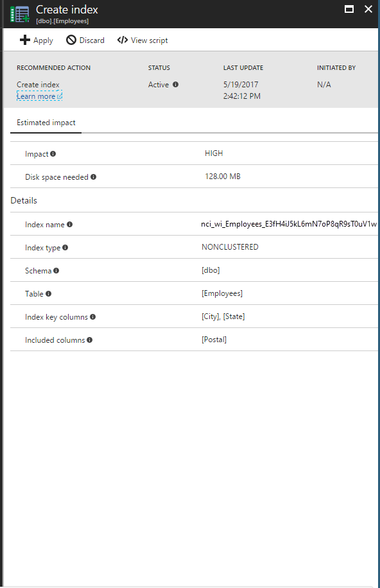Click info icon next to Active status

pyautogui.click(x=176, y=84)
